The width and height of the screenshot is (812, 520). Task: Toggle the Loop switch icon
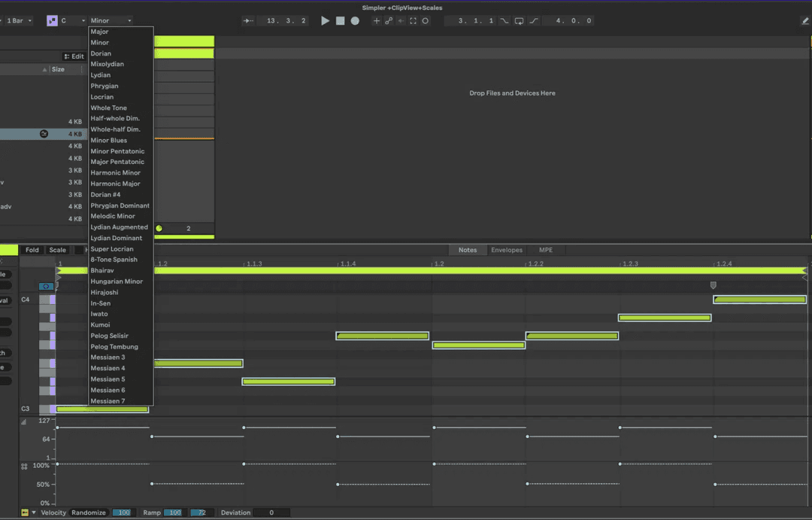click(519, 21)
